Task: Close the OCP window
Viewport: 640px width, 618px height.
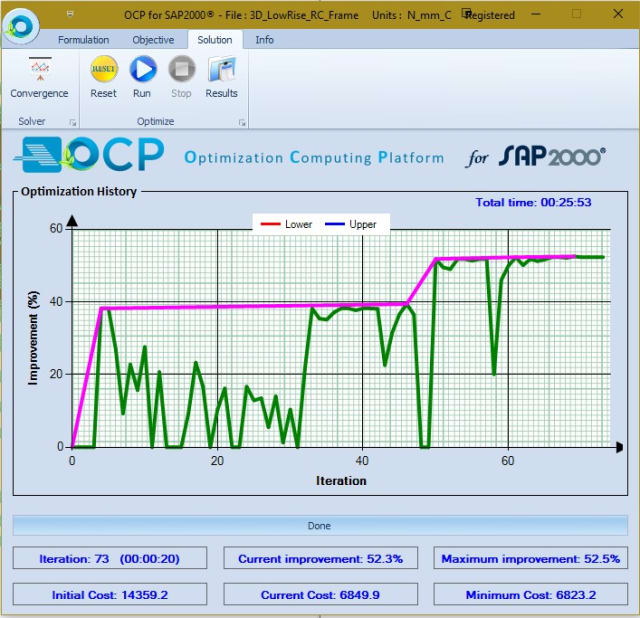Action: tap(618, 14)
